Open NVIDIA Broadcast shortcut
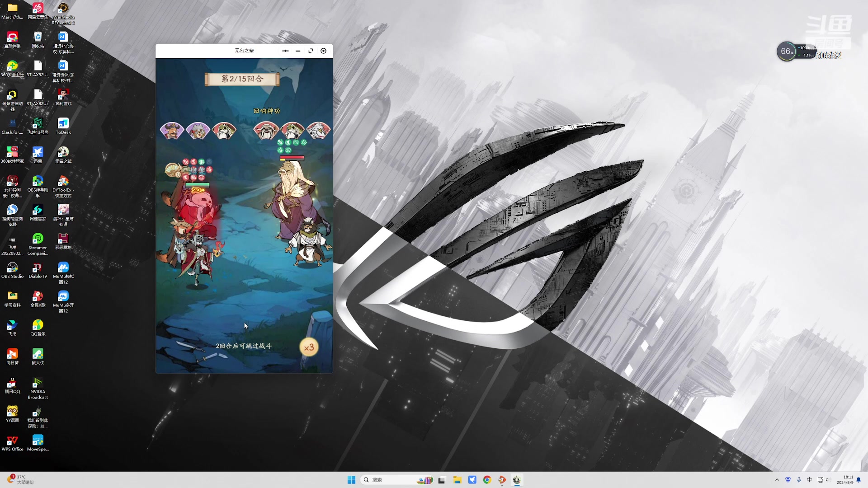Screen dimensions: 868x488 click(38, 389)
